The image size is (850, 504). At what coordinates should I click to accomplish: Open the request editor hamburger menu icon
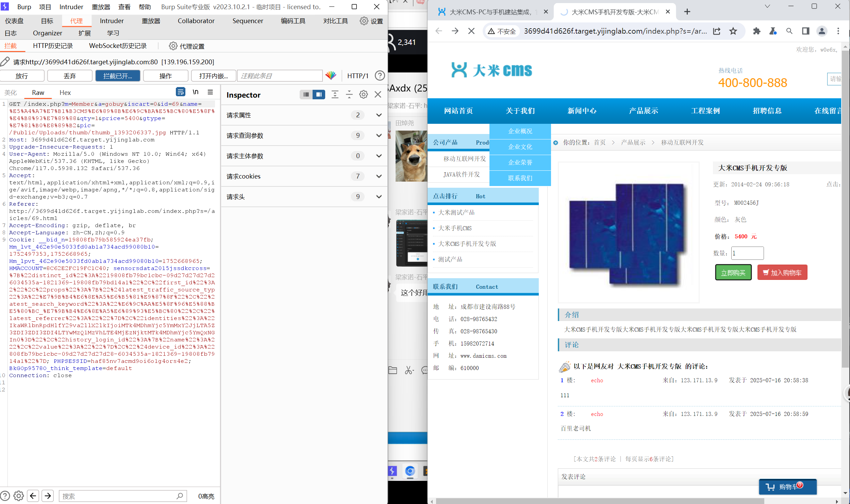click(211, 92)
